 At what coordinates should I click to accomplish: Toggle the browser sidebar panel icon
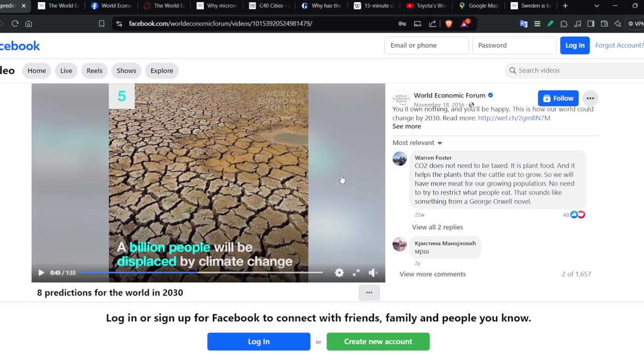[591, 24]
